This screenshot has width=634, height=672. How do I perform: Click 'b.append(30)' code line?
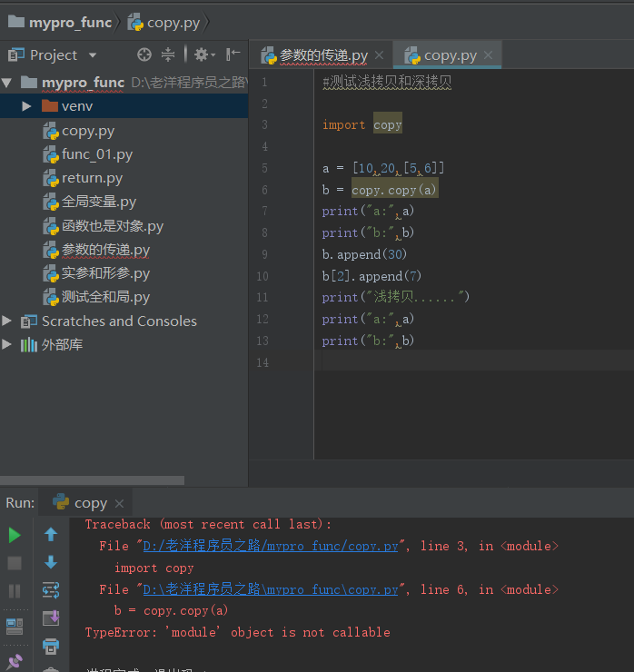tap(364, 254)
